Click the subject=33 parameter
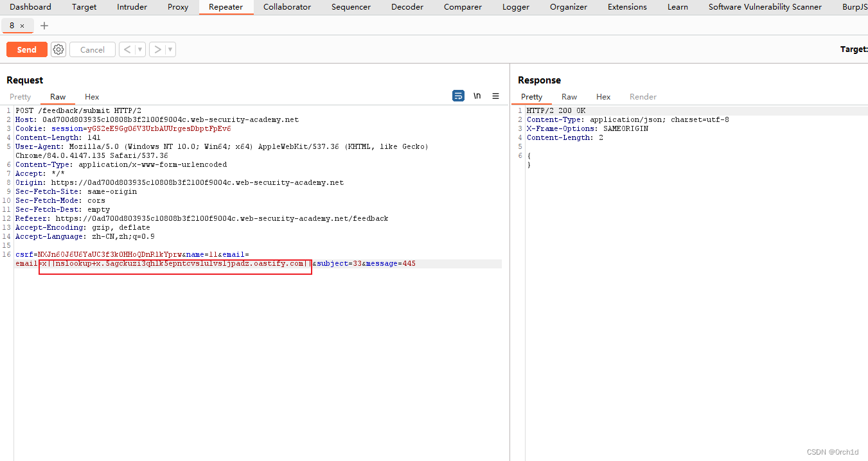This screenshot has height=461, width=868. (x=339, y=263)
